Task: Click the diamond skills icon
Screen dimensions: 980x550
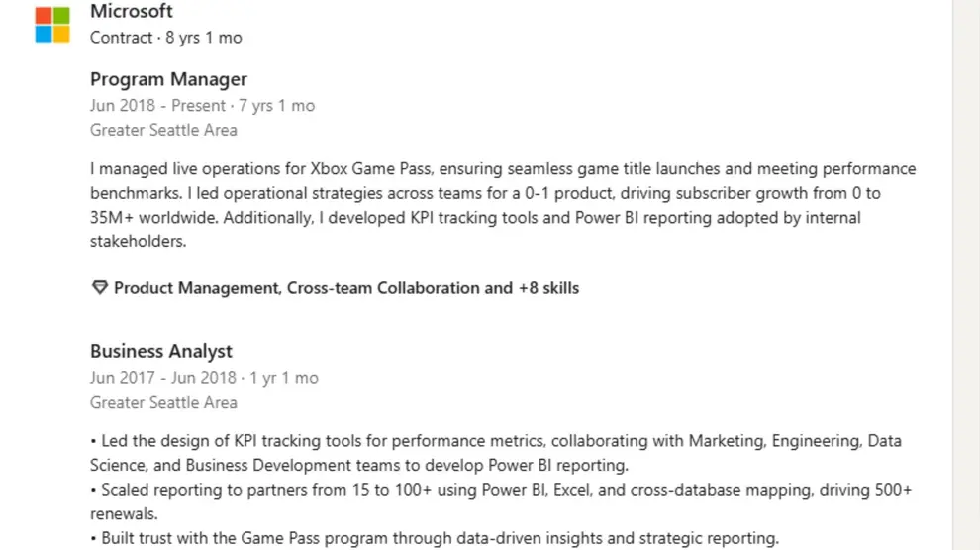Action: pos(99,288)
